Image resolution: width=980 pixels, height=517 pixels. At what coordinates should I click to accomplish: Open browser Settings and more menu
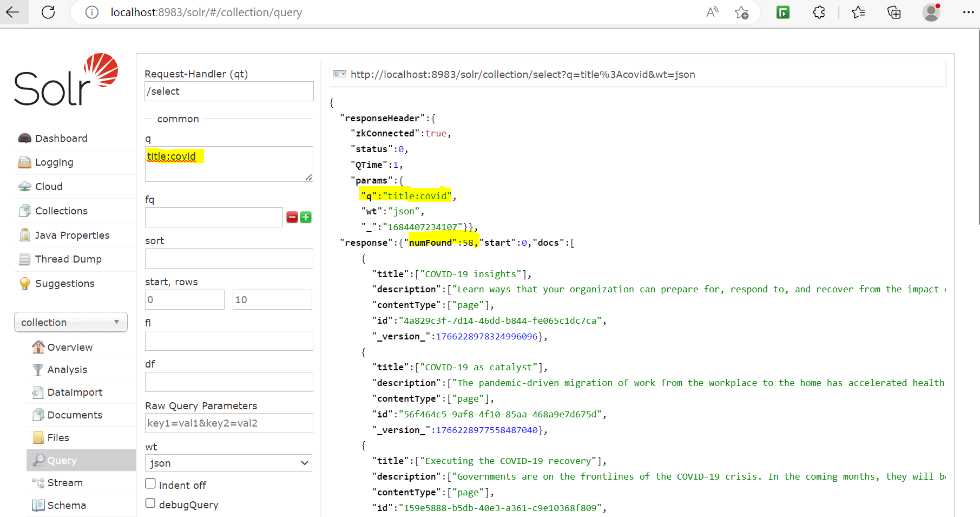pos(968,12)
